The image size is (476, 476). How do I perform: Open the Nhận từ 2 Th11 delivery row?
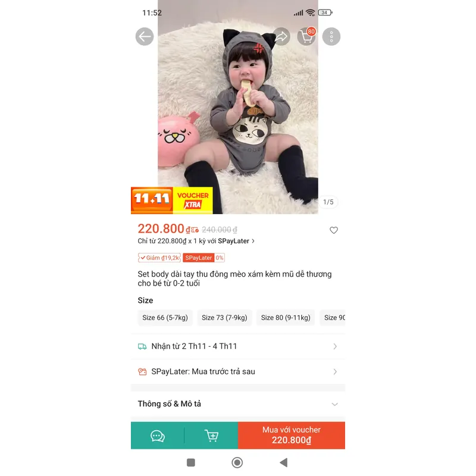click(238, 346)
